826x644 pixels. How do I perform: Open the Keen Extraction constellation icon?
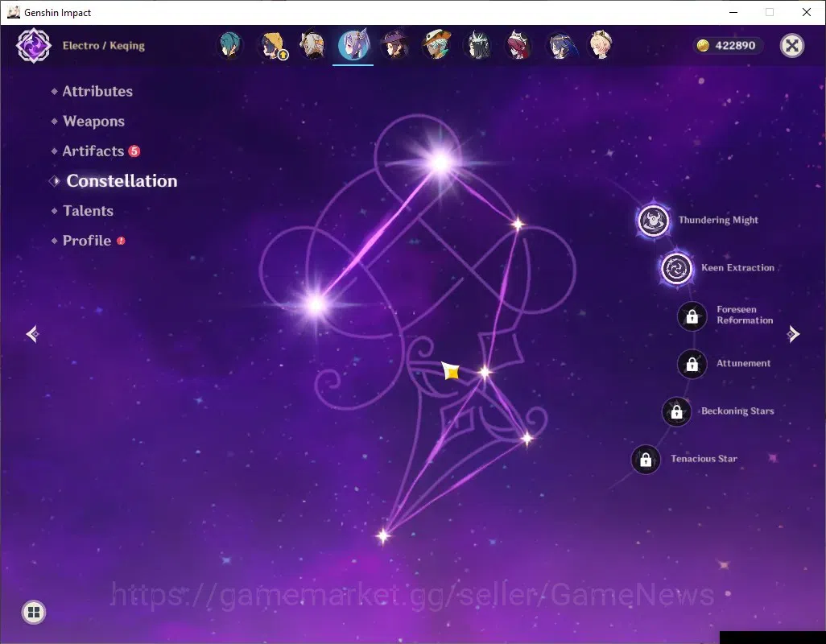[x=676, y=268]
